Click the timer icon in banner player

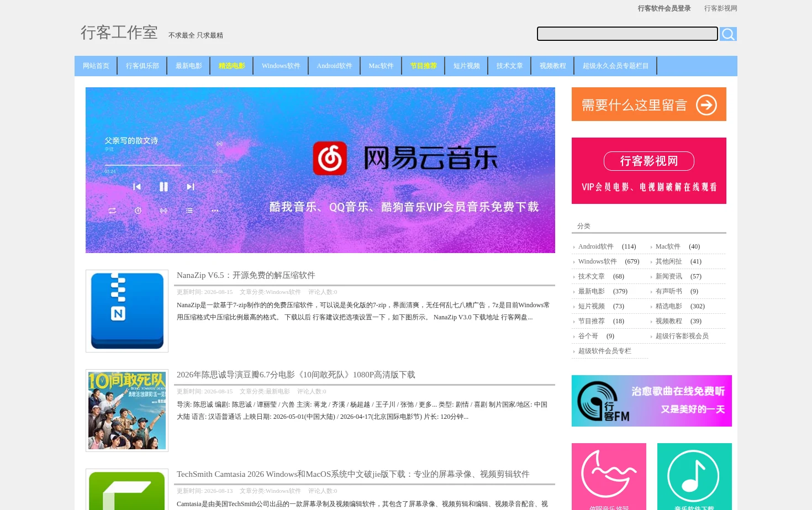click(x=138, y=211)
